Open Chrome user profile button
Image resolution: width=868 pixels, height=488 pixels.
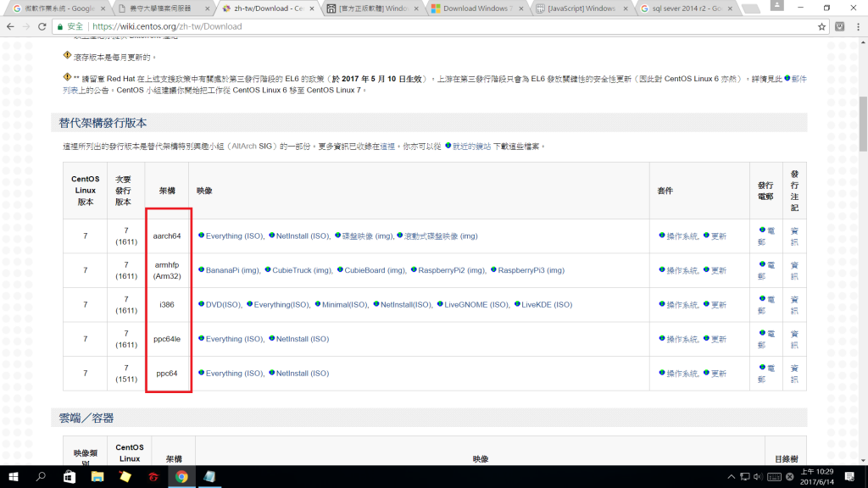(777, 6)
